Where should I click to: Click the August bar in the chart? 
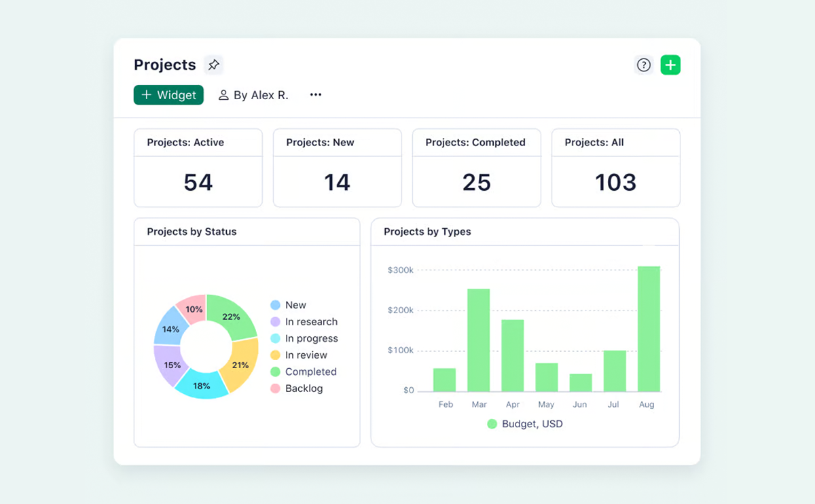click(649, 329)
